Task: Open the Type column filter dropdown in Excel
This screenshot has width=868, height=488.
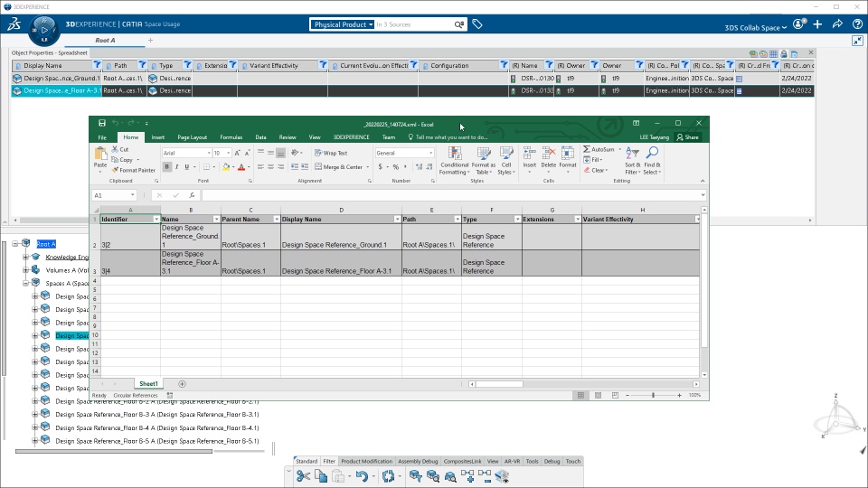Action: pos(517,220)
